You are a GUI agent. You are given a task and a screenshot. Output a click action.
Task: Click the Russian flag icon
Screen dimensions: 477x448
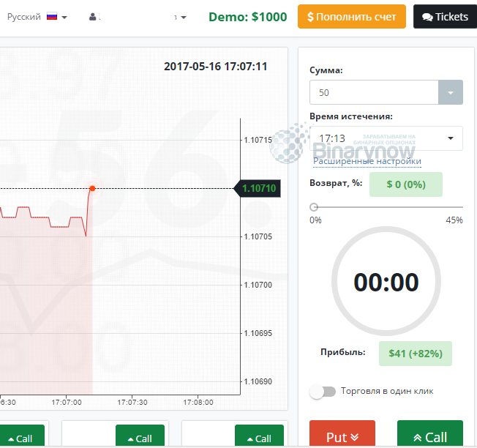coord(52,16)
